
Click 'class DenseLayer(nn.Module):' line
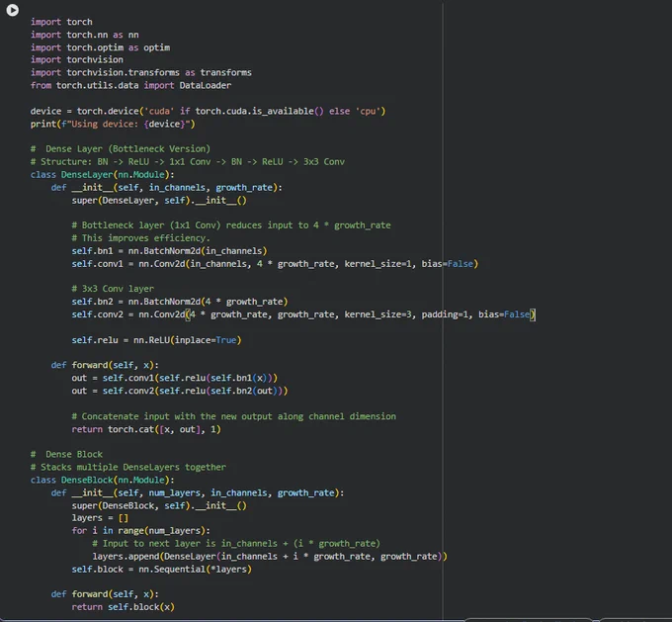point(103,175)
